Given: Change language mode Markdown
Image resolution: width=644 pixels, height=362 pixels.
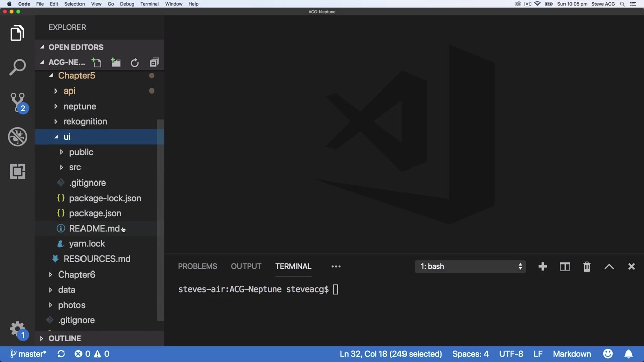Looking at the screenshot, I should coord(572,354).
